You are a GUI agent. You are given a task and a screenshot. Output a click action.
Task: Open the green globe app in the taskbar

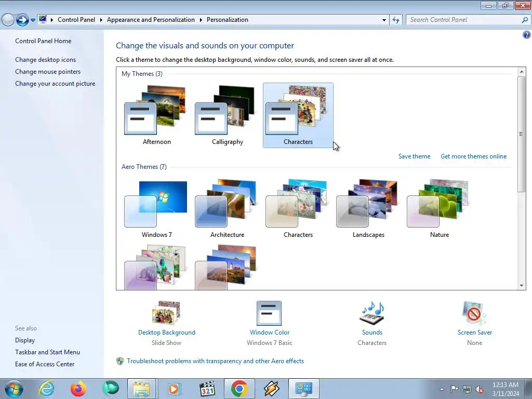pos(111,389)
